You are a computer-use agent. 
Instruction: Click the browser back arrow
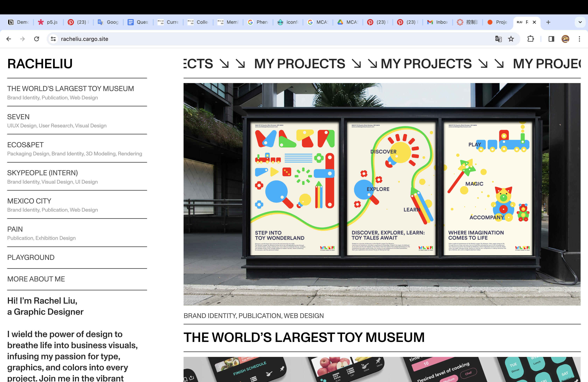(x=9, y=39)
